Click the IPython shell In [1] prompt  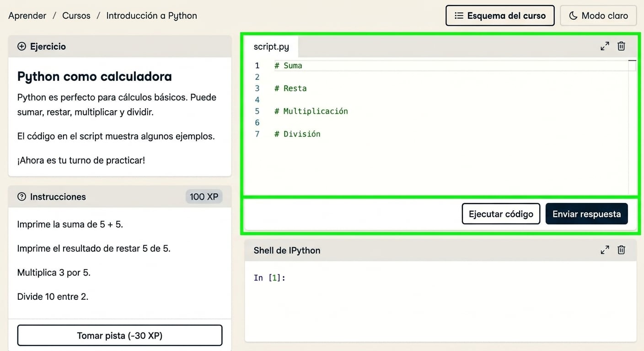tap(269, 278)
